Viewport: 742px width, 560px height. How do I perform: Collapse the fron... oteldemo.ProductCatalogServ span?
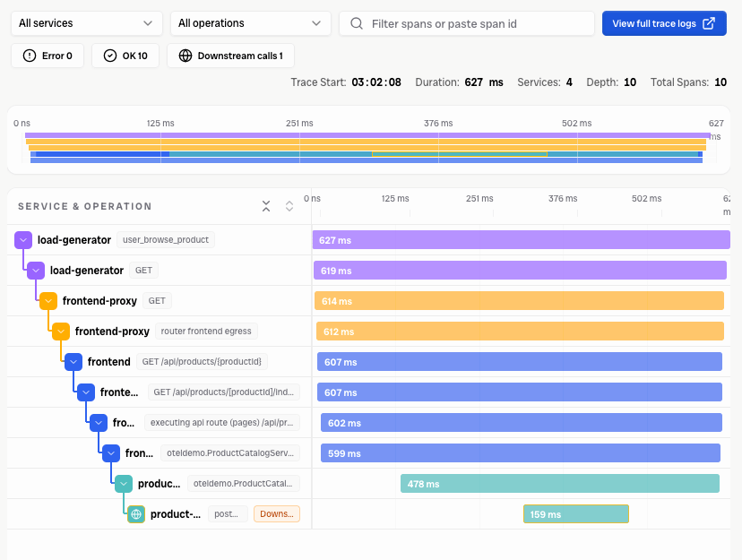111,453
